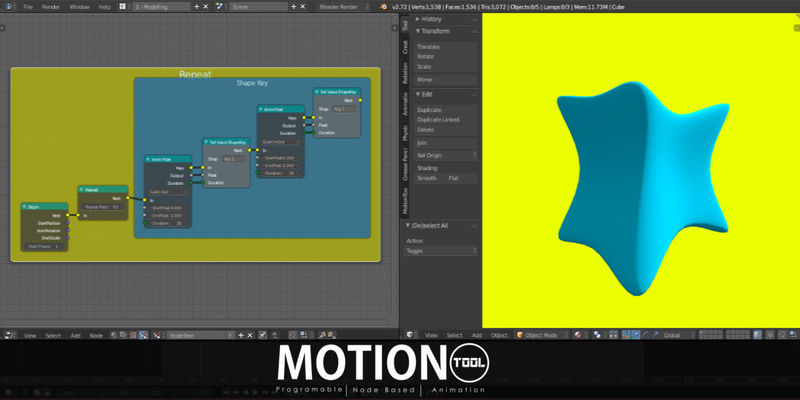Unlink the node tree with X icon

coord(250,335)
